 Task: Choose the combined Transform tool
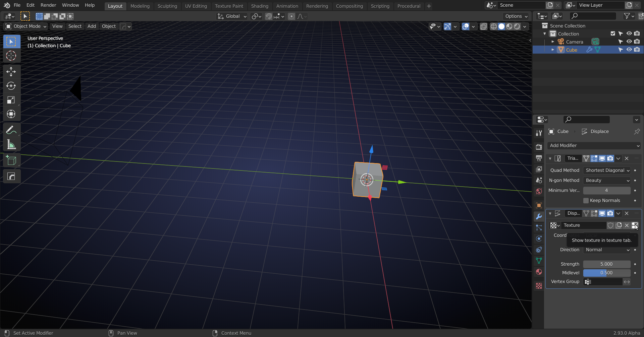[11, 114]
